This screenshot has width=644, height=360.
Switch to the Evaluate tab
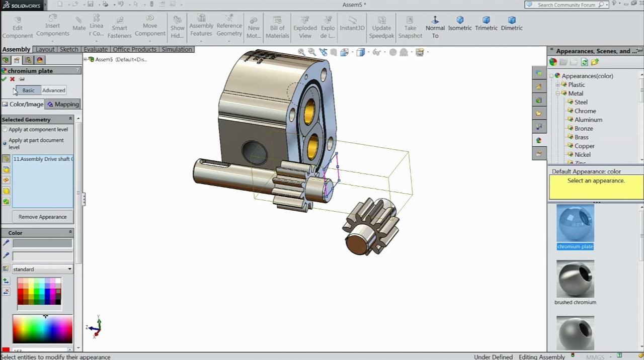click(96, 49)
